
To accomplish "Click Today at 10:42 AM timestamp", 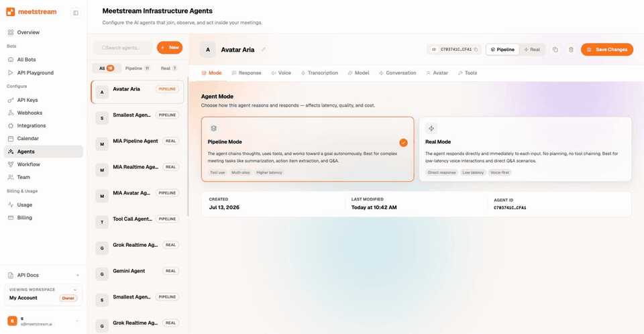I will pos(374,207).
